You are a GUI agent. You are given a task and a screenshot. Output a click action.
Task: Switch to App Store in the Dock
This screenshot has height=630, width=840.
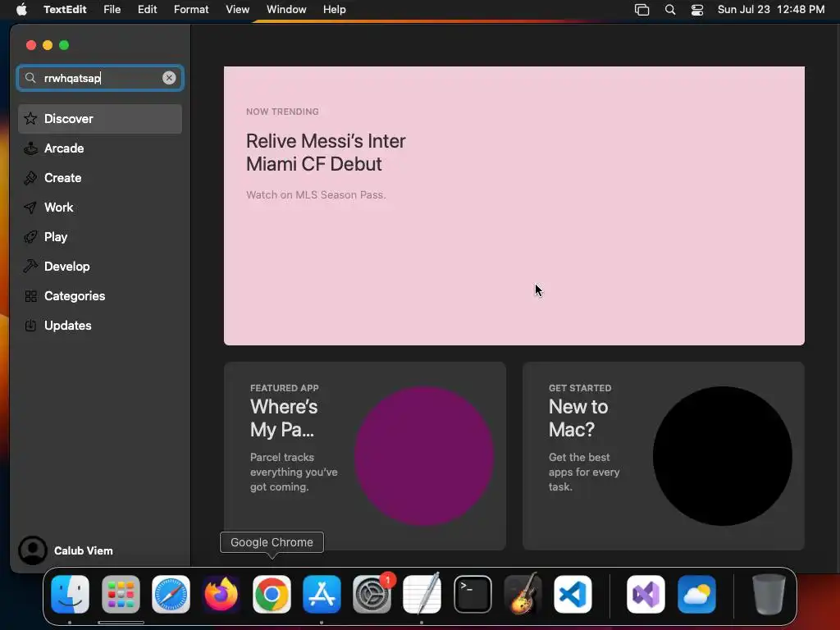click(322, 594)
